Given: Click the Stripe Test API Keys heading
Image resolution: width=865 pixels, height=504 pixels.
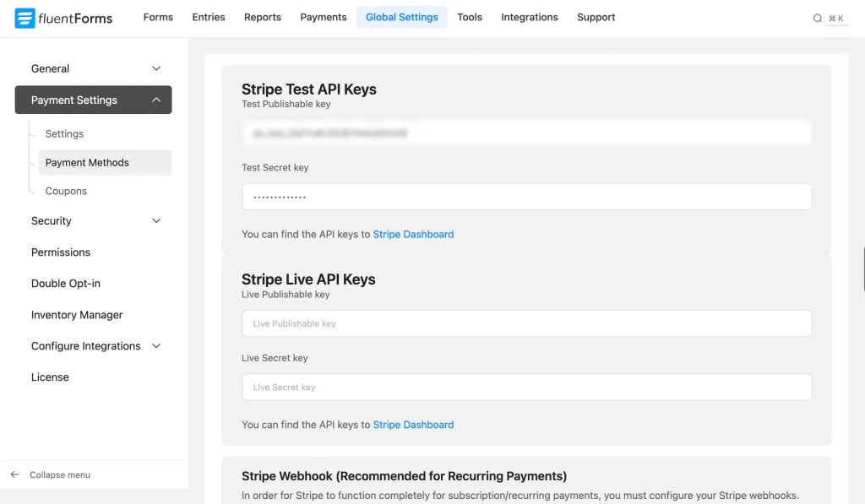Looking at the screenshot, I should click(309, 89).
